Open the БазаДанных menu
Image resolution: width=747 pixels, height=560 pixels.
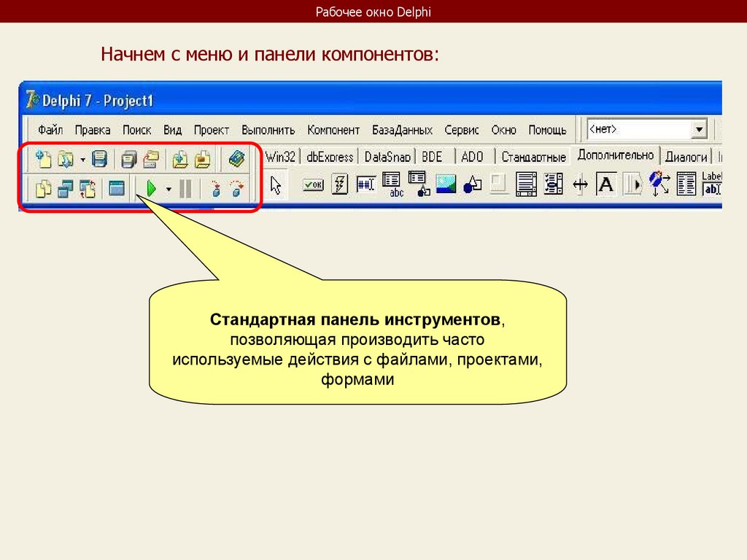pos(402,130)
